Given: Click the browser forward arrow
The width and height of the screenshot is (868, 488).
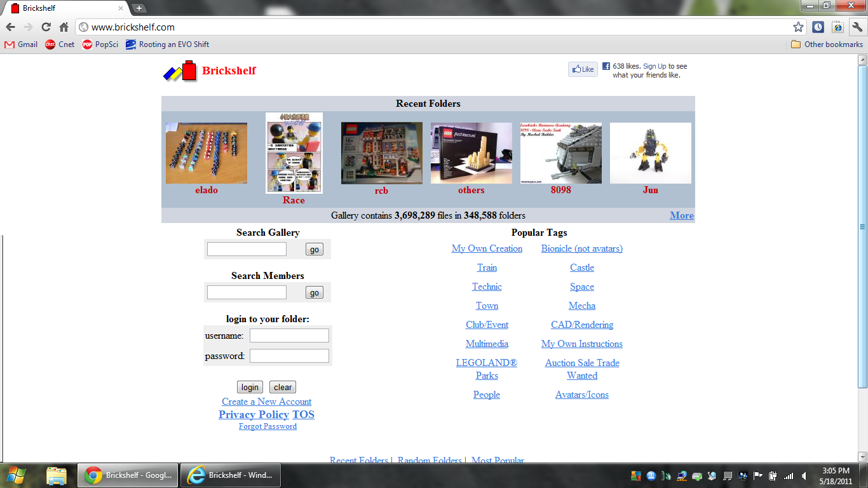Looking at the screenshot, I should [28, 27].
